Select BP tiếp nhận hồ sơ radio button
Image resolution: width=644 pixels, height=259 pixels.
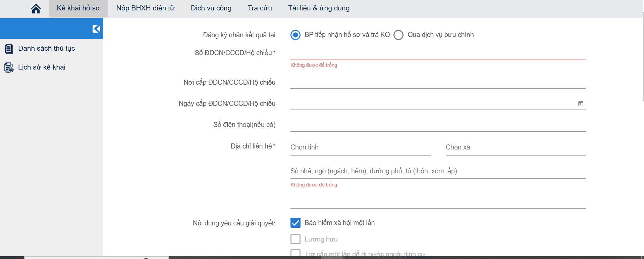click(296, 35)
